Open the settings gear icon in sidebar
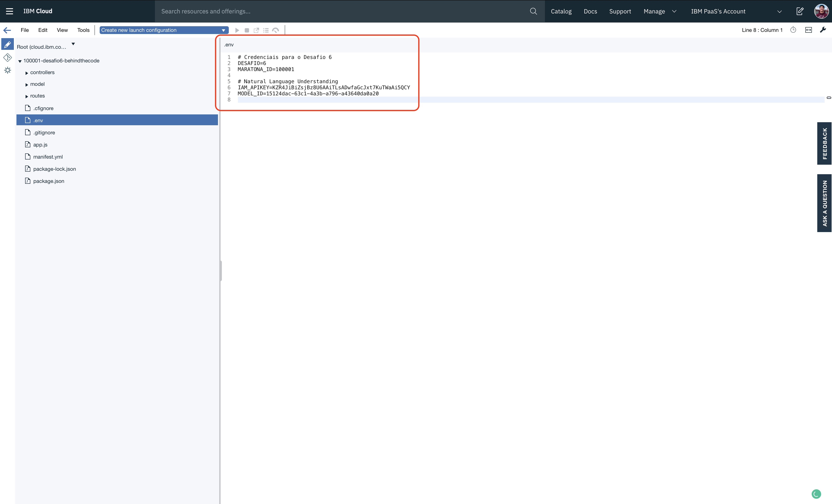Image resolution: width=832 pixels, height=504 pixels. [7, 70]
